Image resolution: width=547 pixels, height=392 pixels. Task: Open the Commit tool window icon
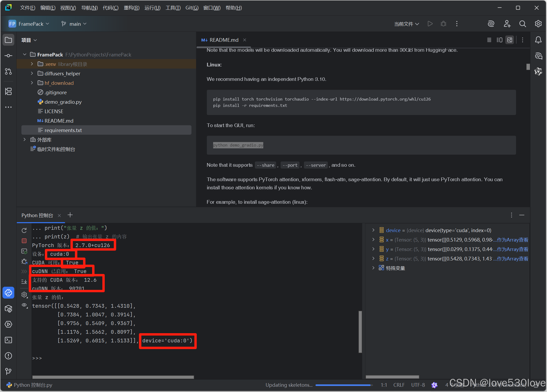[x=8, y=56]
